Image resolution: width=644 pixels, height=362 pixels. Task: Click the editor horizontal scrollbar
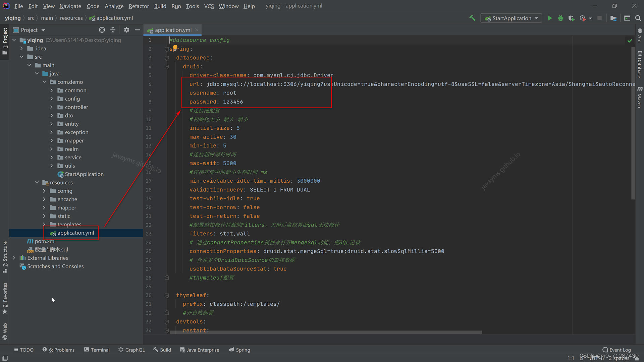tap(325, 333)
